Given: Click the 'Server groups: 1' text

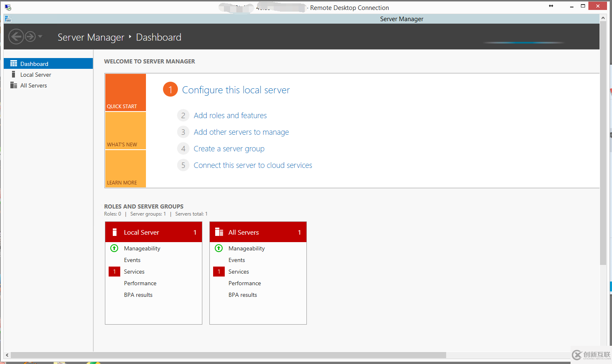Looking at the screenshot, I should [148, 214].
